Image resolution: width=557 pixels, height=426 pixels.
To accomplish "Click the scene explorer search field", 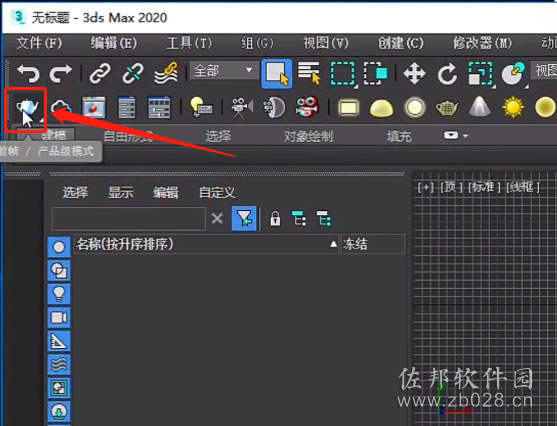I will point(129,219).
